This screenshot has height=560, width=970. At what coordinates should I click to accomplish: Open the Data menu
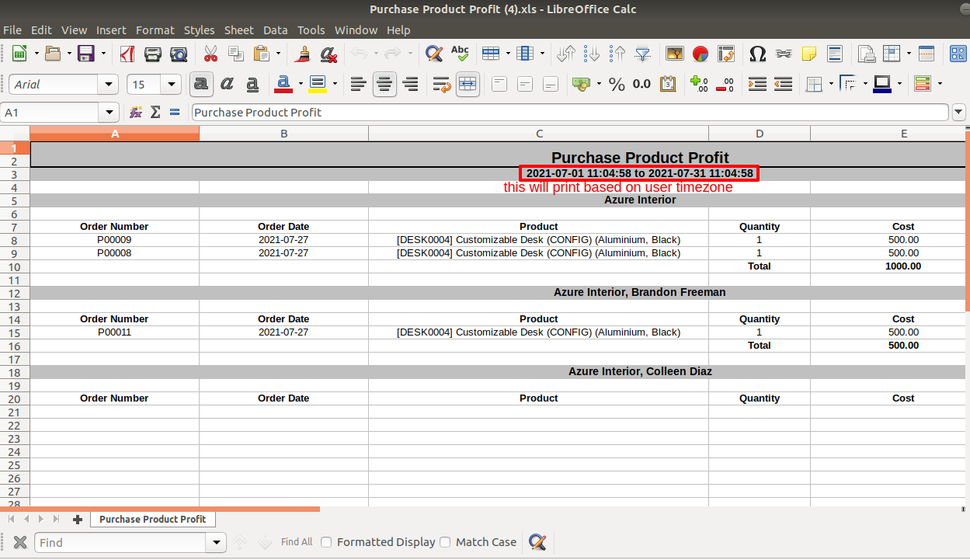tap(276, 30)
